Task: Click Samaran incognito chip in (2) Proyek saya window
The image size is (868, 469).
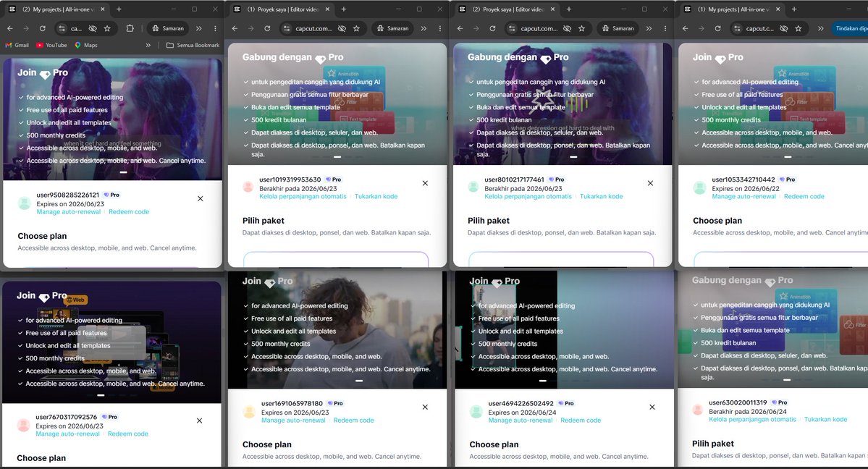Action: click(618, 28)
